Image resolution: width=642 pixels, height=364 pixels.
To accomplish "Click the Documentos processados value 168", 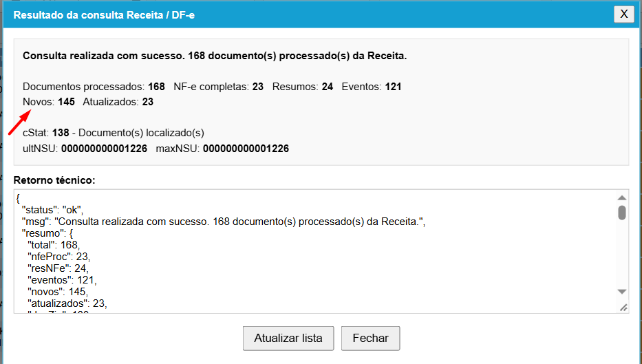I will point(156,87).
